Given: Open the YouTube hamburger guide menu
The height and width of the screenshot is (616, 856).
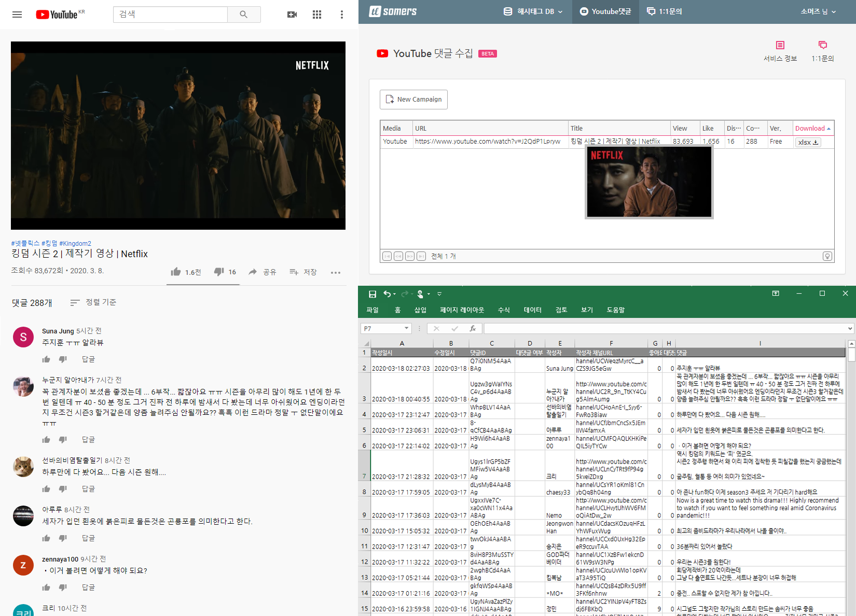Looking at the screenshot, I should (x=17, y=15).
